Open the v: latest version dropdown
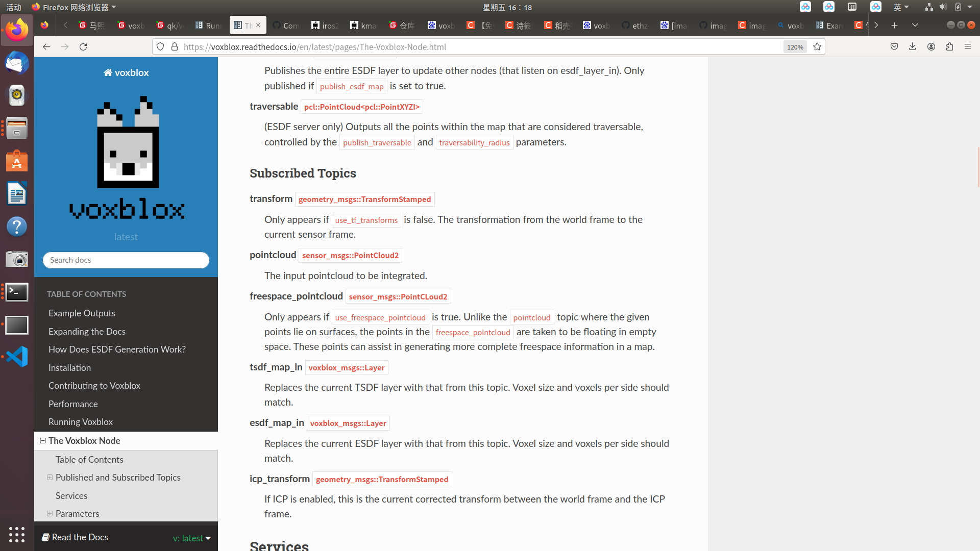This screenshot has height=551, width=980. (x=192, y=538)
